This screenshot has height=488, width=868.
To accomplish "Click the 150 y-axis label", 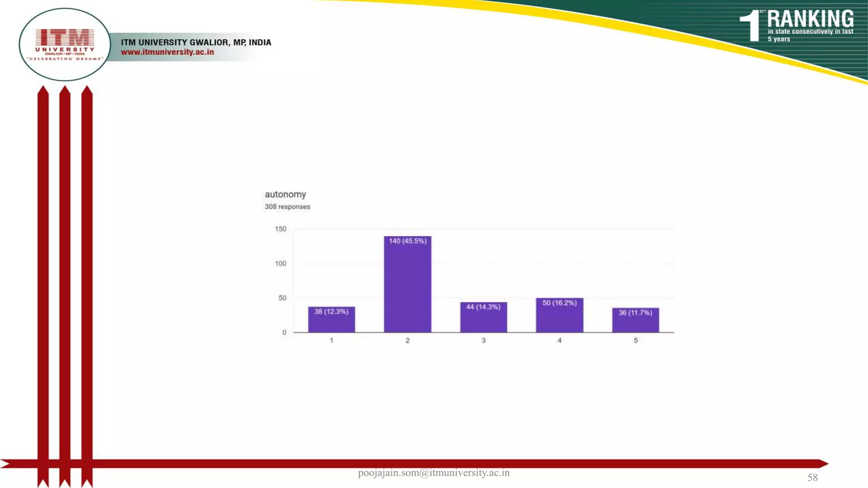I will (x=281, y=229).
